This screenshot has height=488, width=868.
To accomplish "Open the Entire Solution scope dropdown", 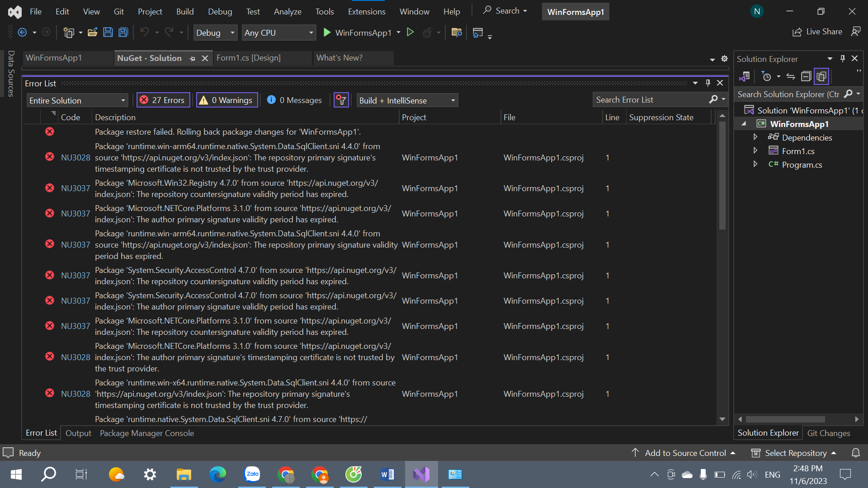I will 77,100.
